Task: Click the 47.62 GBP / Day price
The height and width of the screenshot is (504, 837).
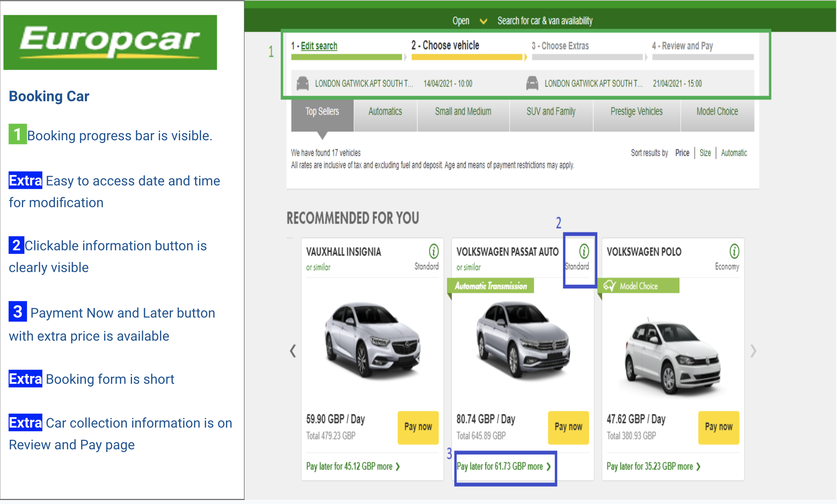Action: tap(636, 419)
